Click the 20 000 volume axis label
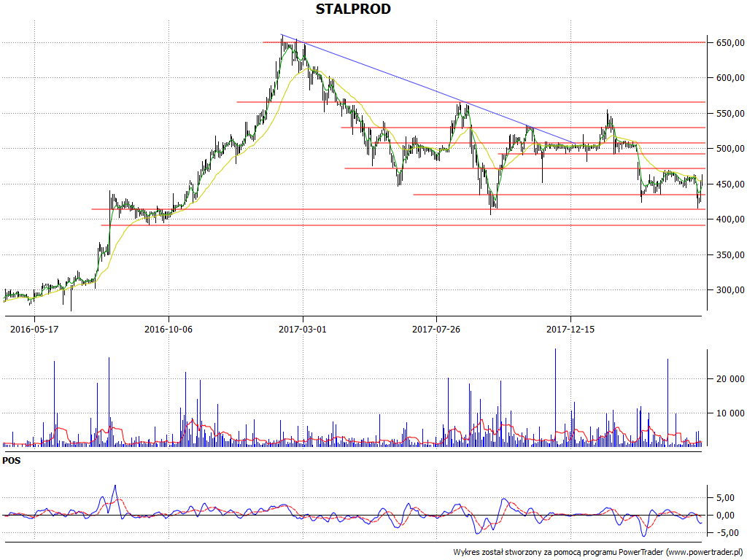747x560 pixels. [730, 379]
